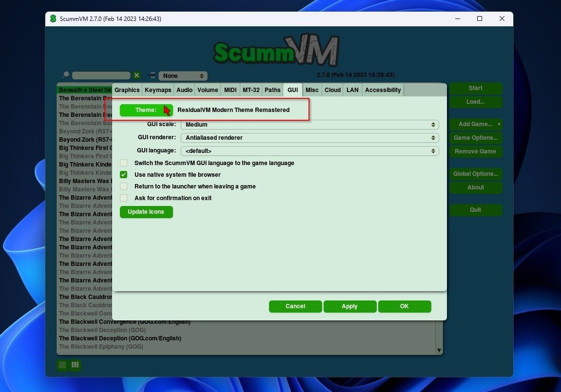Switch to the Misc tab
Viewport: 561px width, 392px height.
click(311, 90)
